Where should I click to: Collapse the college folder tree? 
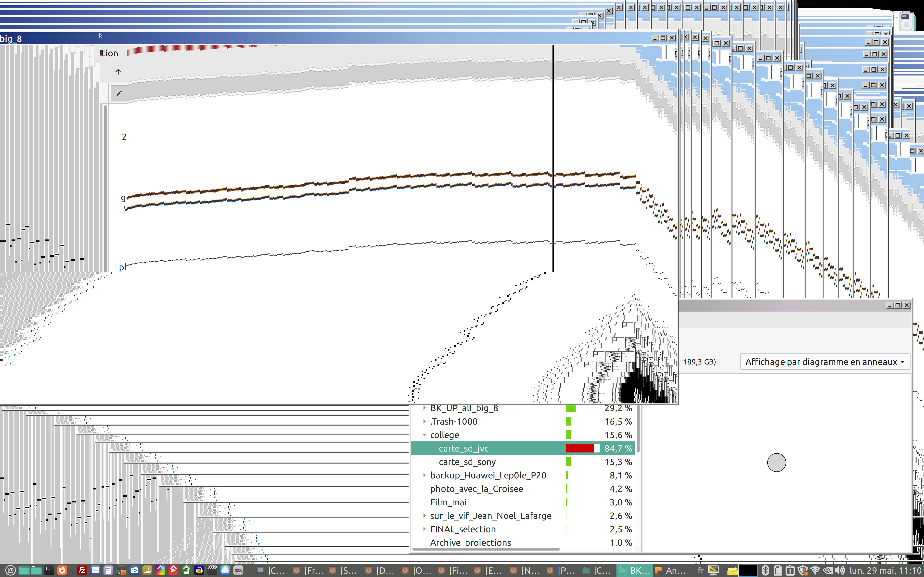pos(424,435)
